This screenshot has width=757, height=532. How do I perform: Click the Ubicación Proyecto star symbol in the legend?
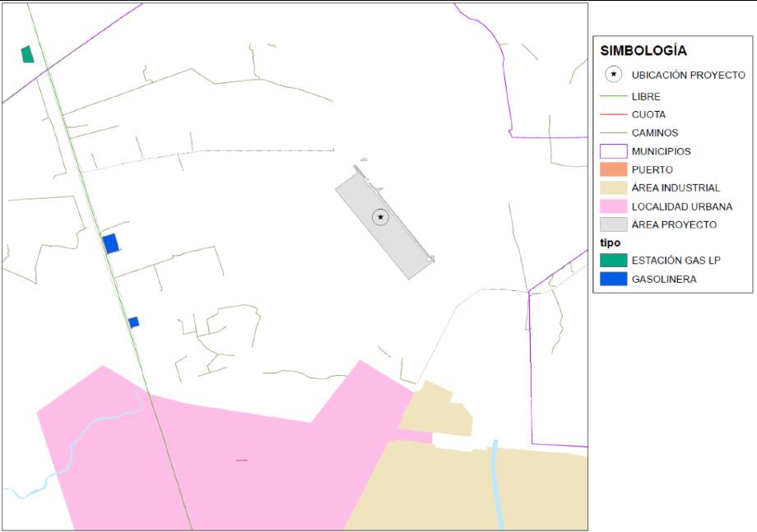613,74
